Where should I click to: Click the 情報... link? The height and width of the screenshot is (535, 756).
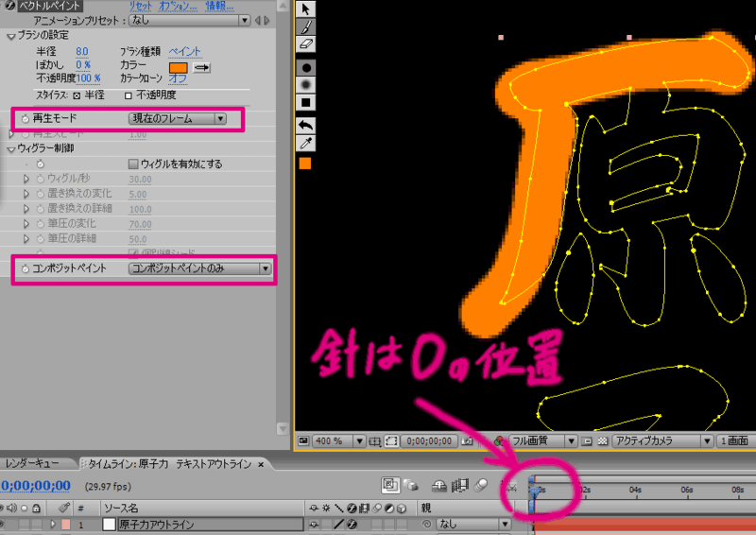click(x=219, y=7)
